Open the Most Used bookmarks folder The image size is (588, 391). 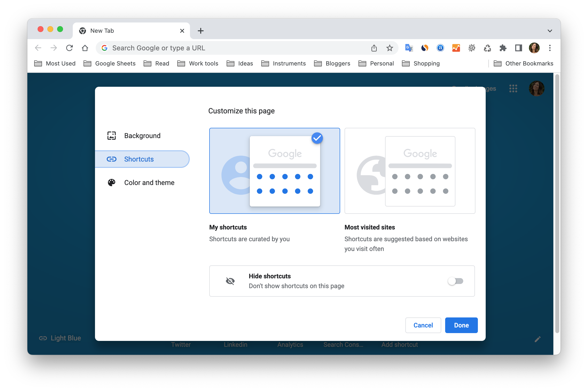55,64
